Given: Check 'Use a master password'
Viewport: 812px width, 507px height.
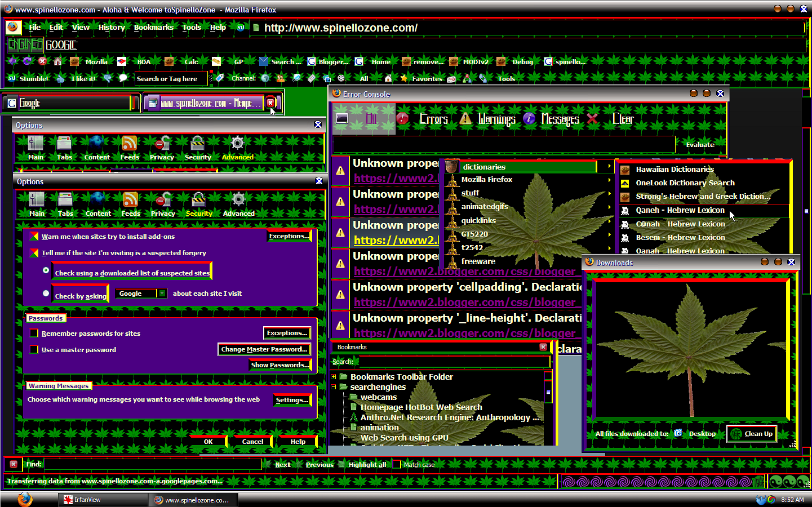Looking at the screenshot, I should 33,349.
